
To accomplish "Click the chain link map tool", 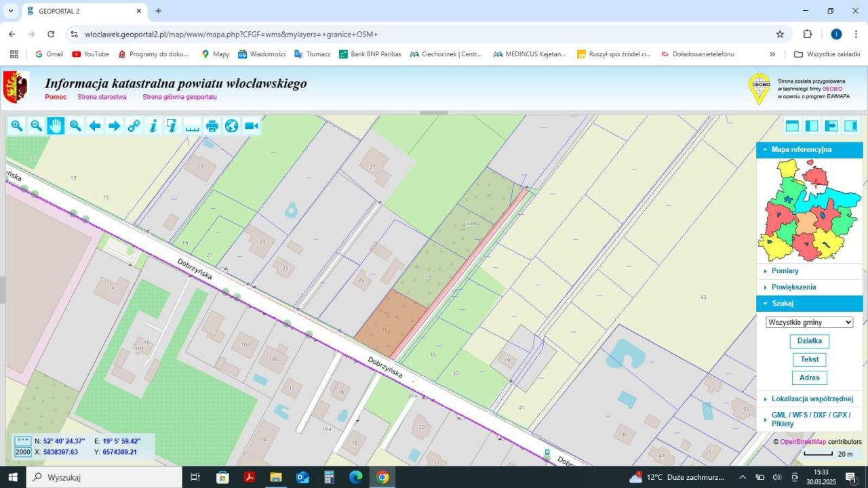I will pos(134,125).
